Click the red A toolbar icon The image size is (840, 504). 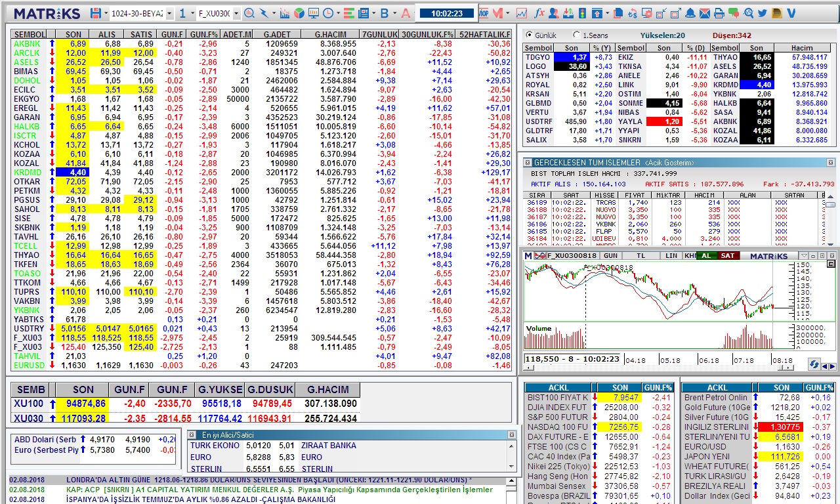click(x=406, y=13)
